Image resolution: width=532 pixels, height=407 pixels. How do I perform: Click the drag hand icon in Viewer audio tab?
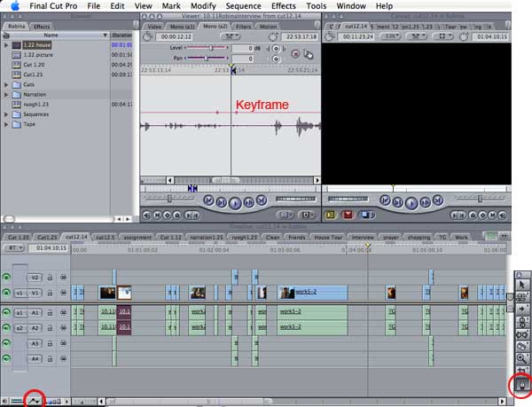point(308,54)
